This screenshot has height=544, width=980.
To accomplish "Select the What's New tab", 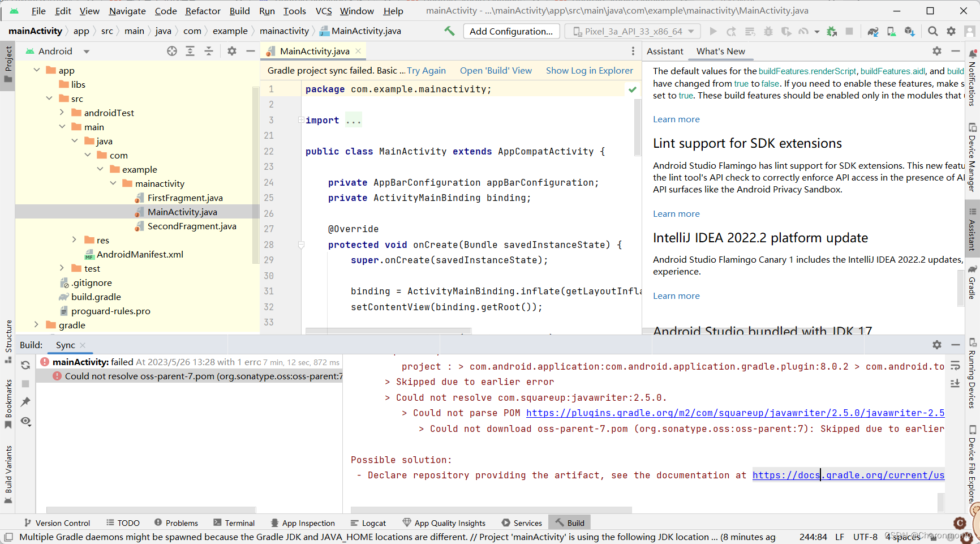I will [720, 51].
